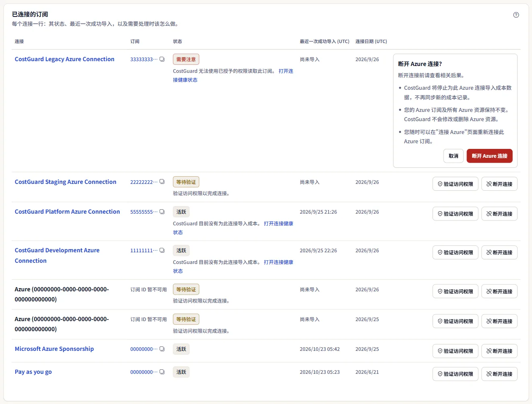Copy subscription ID 55555555 with the copy icon
Viewport: 532px width, 404px height.
162,212
